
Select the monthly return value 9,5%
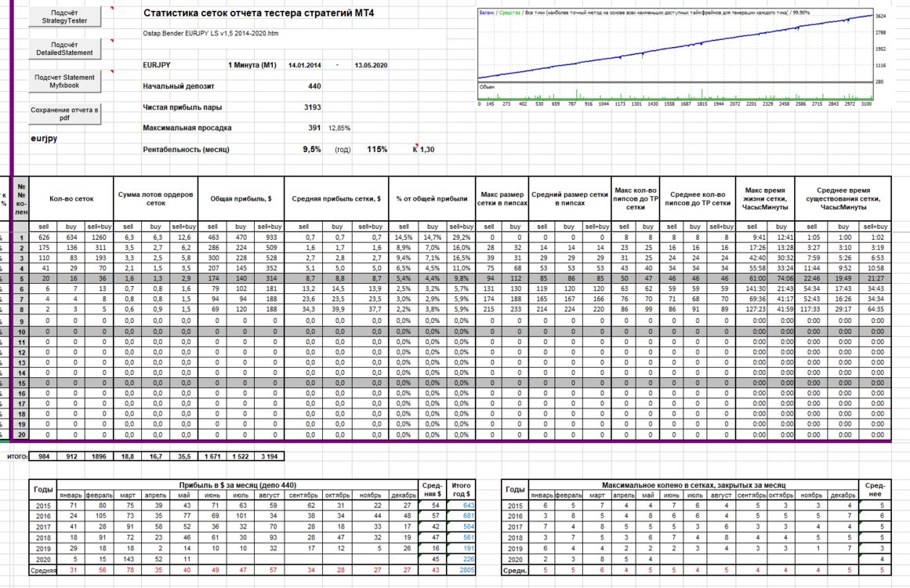pyautogui.click(x=312, y=149)
